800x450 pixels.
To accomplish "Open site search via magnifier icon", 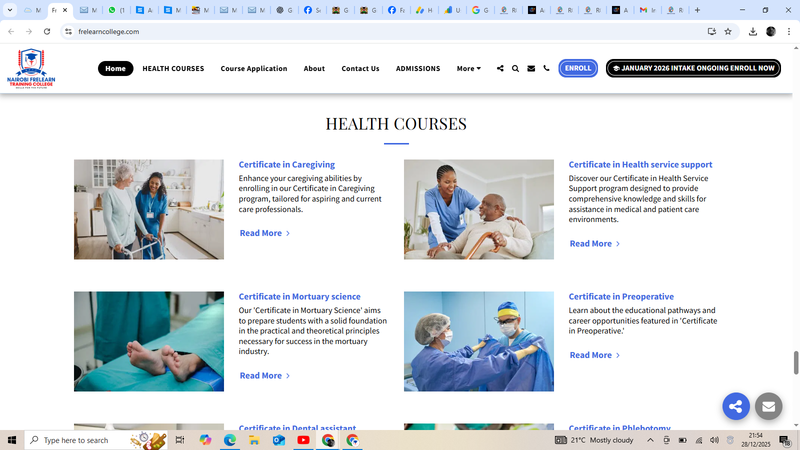I will [x=515, y=69].
